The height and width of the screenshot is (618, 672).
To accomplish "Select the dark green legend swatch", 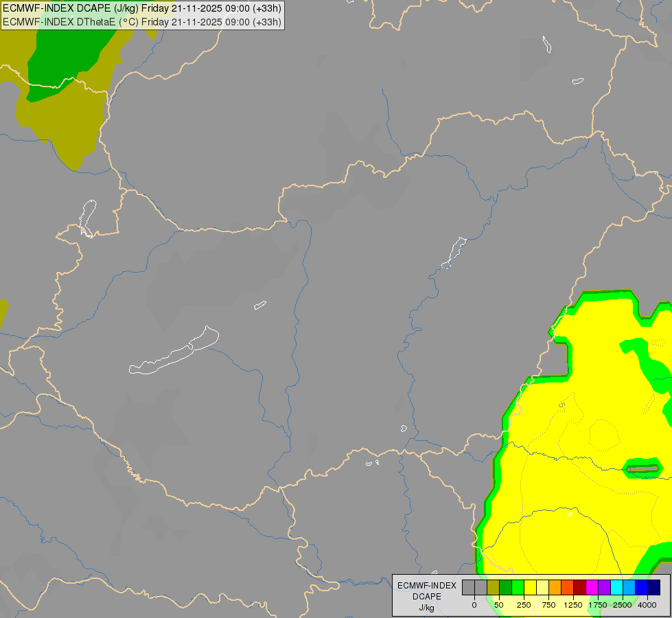I will [x=506, y=587].
